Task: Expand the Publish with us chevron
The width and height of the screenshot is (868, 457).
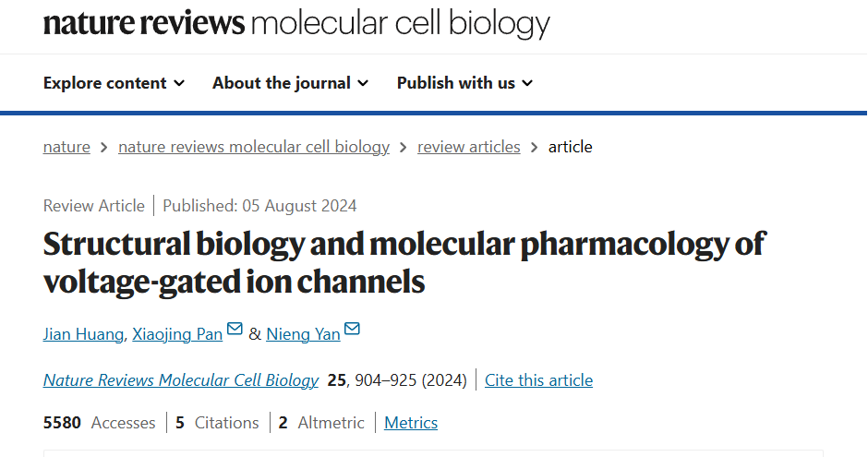Action: (527, 83)
